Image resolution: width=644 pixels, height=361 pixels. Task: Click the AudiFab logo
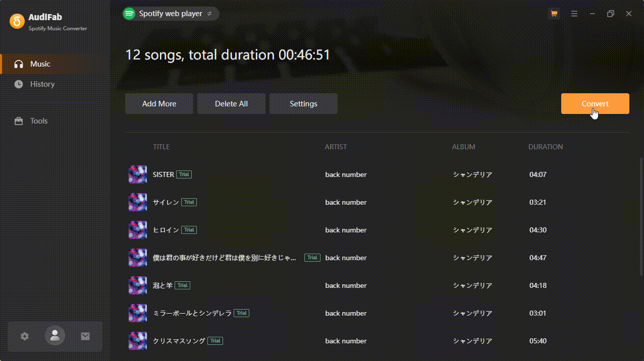(x=18, y=21)
